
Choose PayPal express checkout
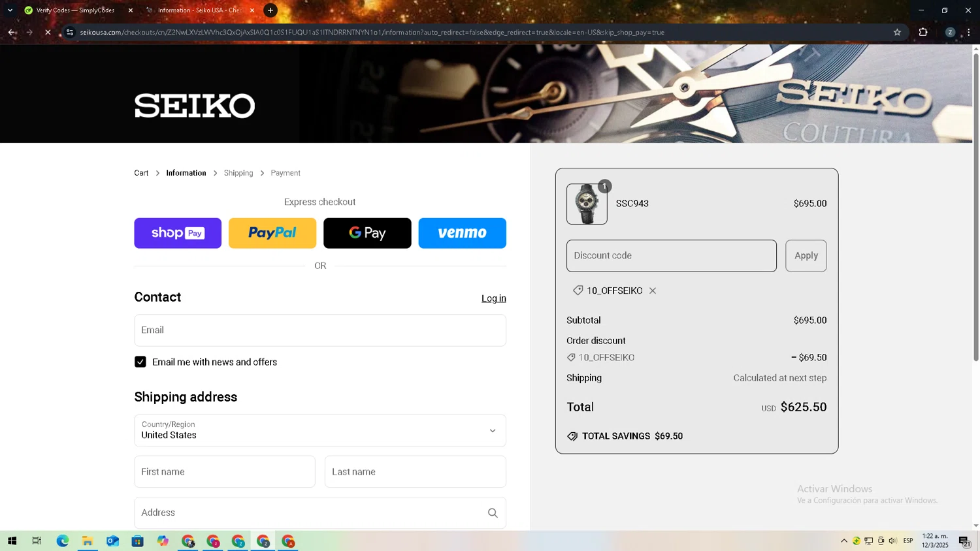[272, 233]
